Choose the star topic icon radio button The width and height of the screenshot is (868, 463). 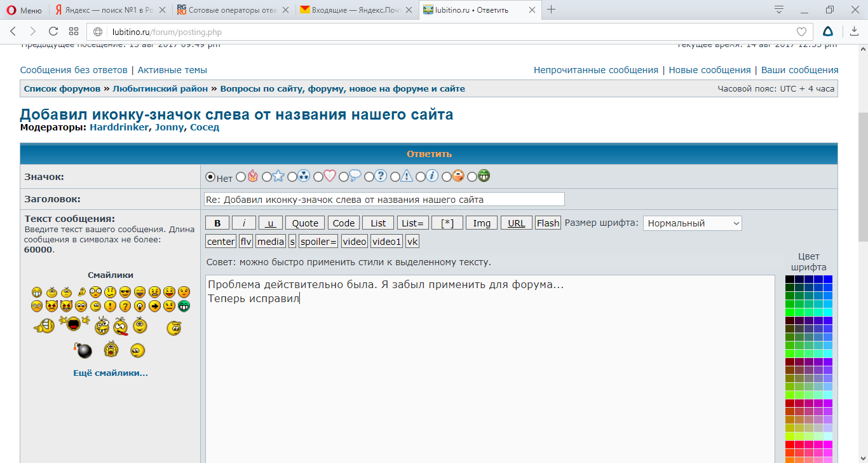(266, 177)
